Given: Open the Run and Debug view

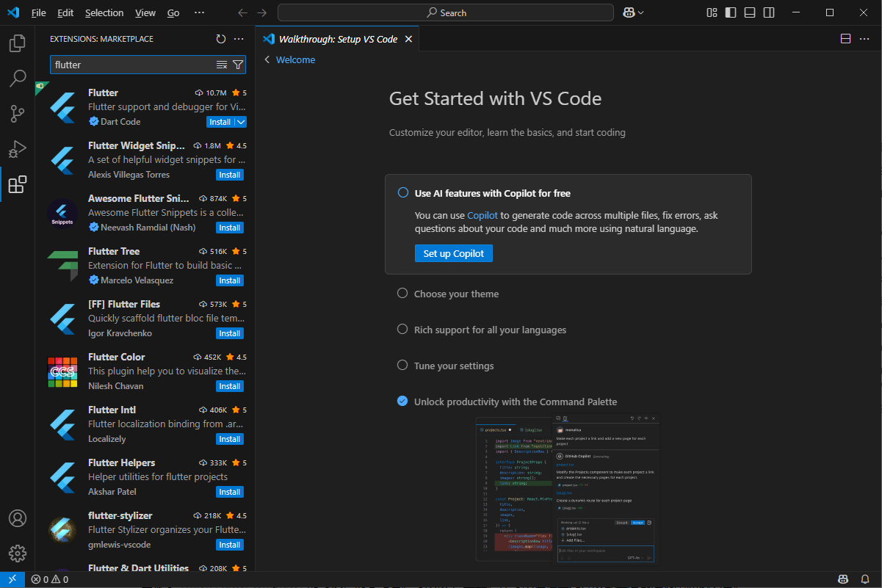Looking at the screenshot, I should (x=18, y=149).
